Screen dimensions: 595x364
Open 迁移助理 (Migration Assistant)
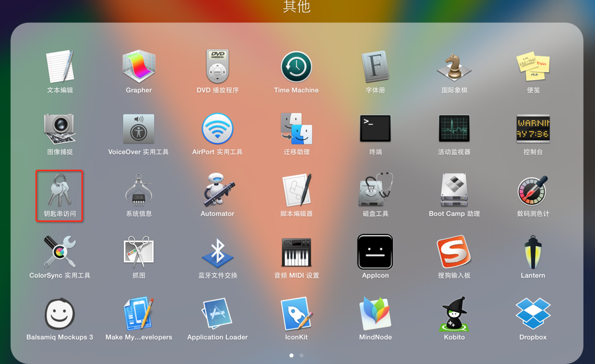(296, 129)
